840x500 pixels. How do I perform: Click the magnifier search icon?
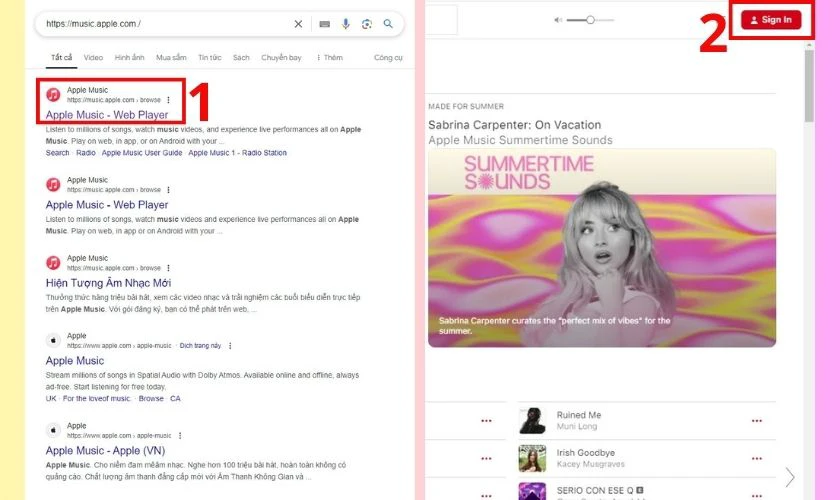(x=388, y=24)
